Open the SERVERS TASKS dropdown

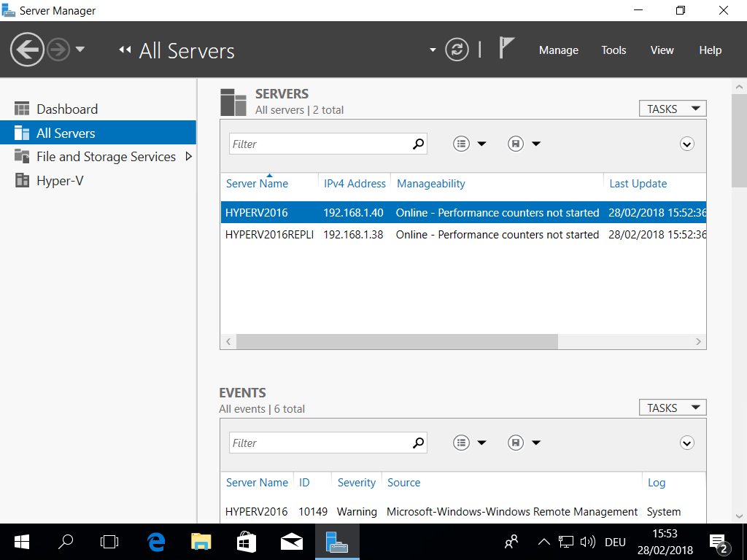point(672,108)
